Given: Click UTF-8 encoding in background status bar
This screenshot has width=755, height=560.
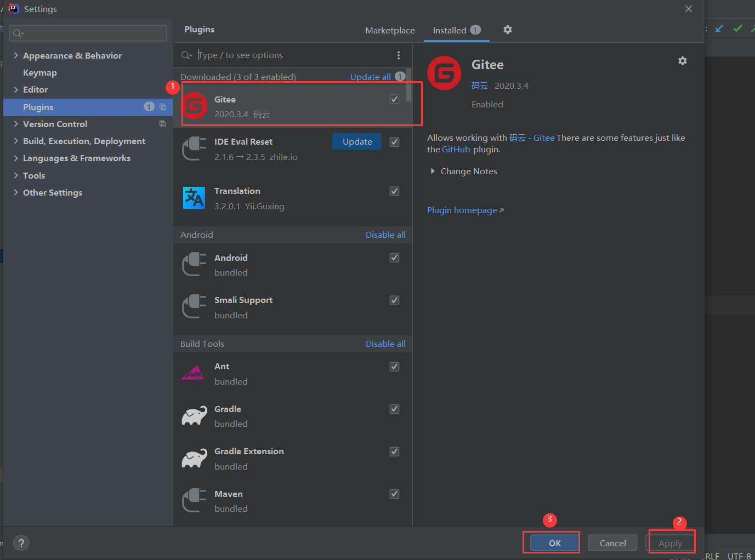Looking at the screenshot, I should pos(739,556).
